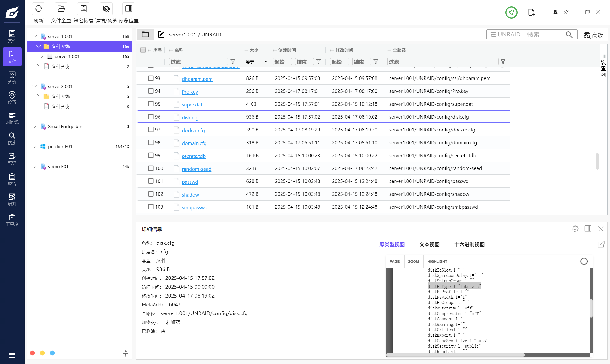This screenshot has height=364, width=610.
Task: Open the HIGHLIGHT preview menu
Action: coord(437,262)
